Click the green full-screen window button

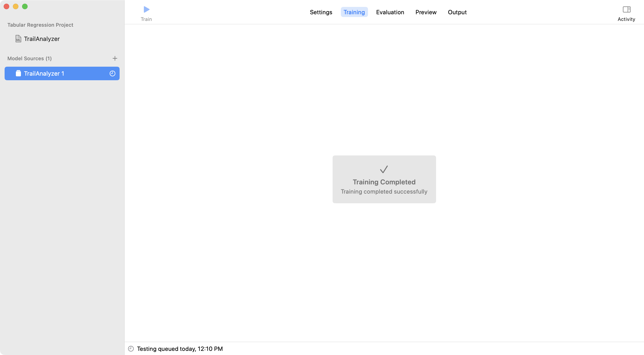click(25, 6)
